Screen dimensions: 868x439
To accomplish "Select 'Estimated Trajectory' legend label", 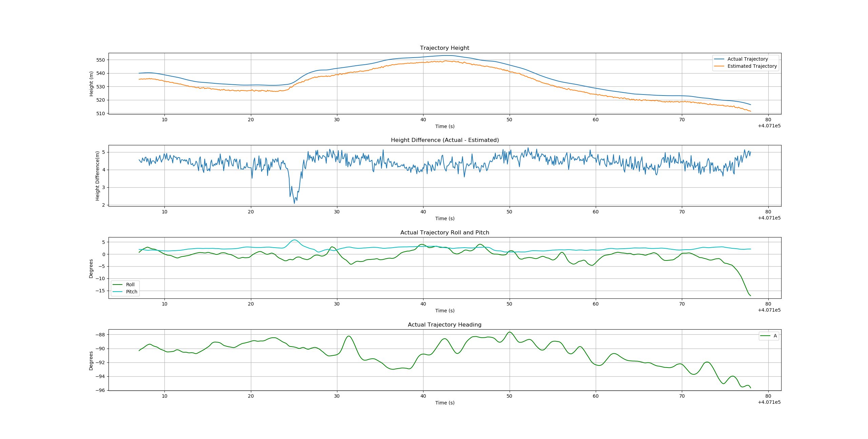I will click(x=752, y=66).
